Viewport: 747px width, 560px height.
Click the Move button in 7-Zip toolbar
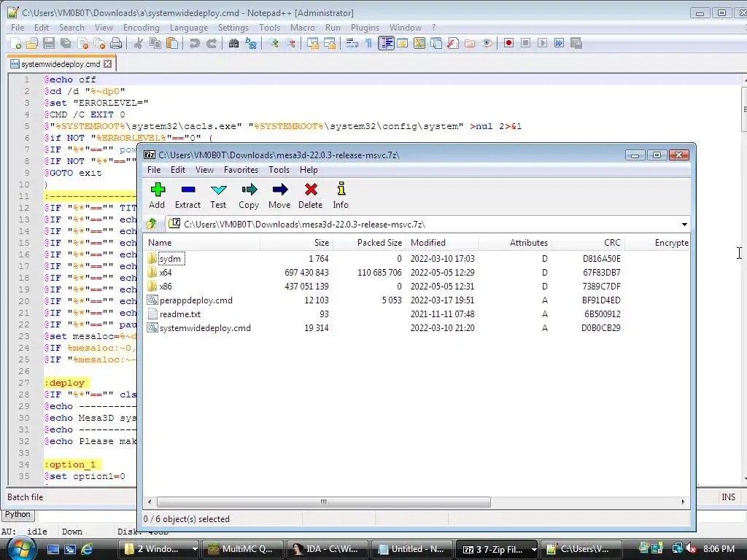[x=279, y=195]
